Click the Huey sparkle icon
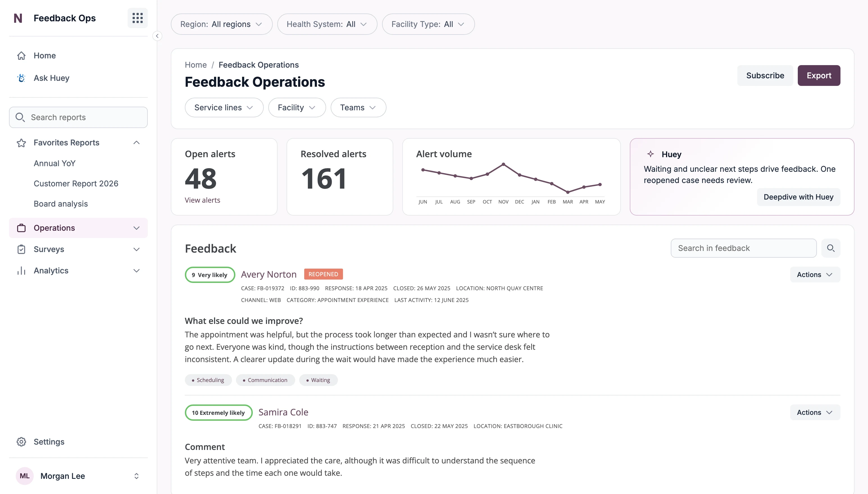The width and height of the screenshot is (868, 494). 650,154
